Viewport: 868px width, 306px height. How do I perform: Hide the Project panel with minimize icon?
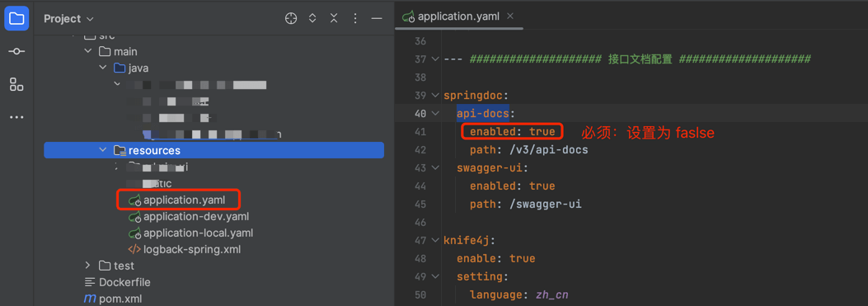pyautogui.click(x=377, y=19)
